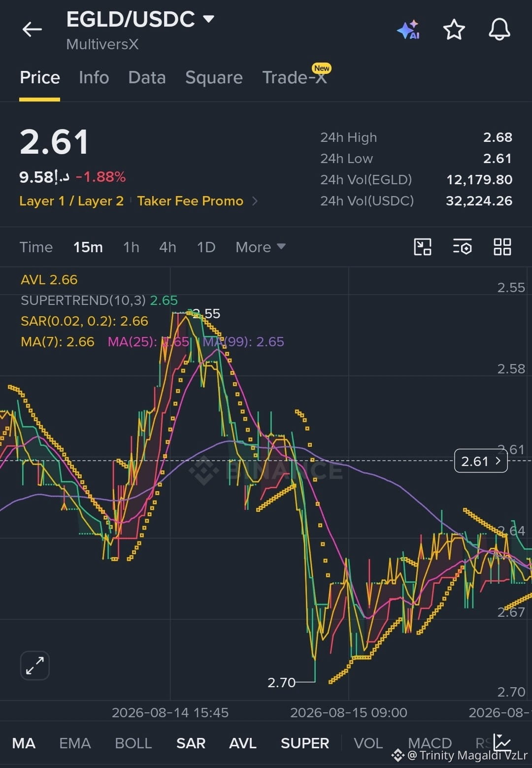Expand the EGLD/USDC pair selector
This screenshot has width=532, height=768.
tap(209, 19)
